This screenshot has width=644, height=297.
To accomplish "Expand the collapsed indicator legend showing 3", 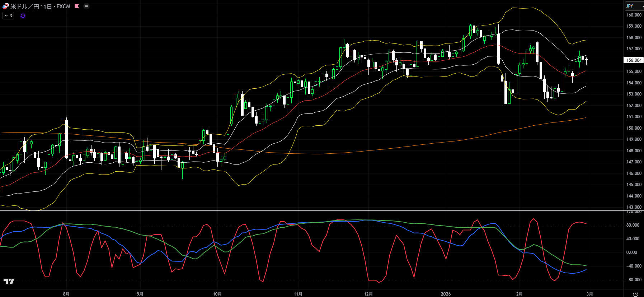I will click(x=8, y=16).
